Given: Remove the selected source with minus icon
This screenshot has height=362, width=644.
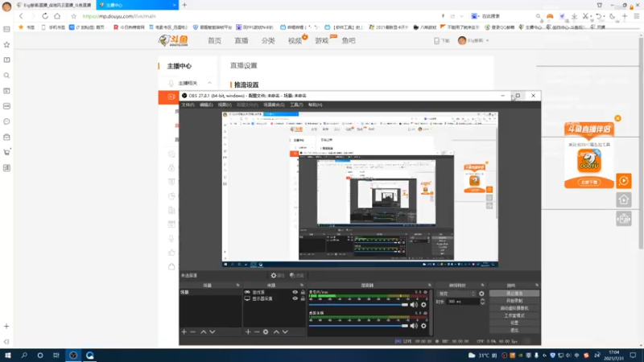Looking at the screenshot, I should pyautogui.click(x=257, y=331).
